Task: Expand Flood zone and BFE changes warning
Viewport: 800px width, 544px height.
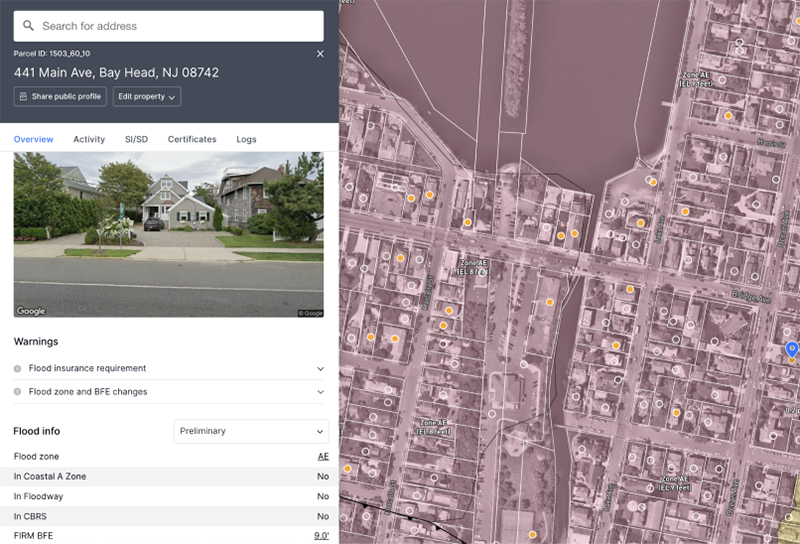Action: click(x=320, y=392)
